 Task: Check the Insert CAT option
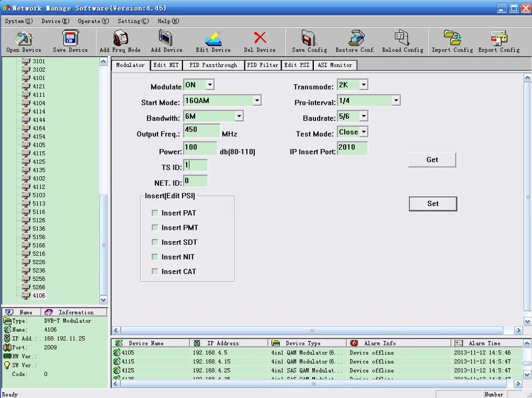(155, 271)
